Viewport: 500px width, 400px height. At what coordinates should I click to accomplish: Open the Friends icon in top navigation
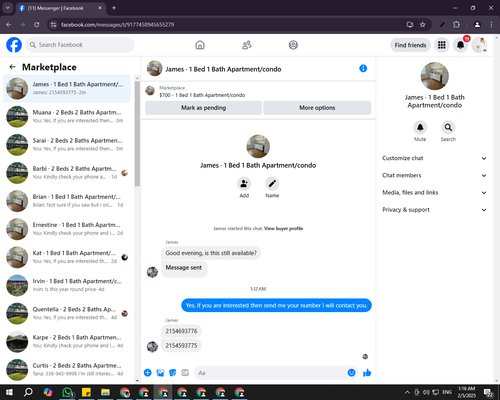(x=247, y=45)
